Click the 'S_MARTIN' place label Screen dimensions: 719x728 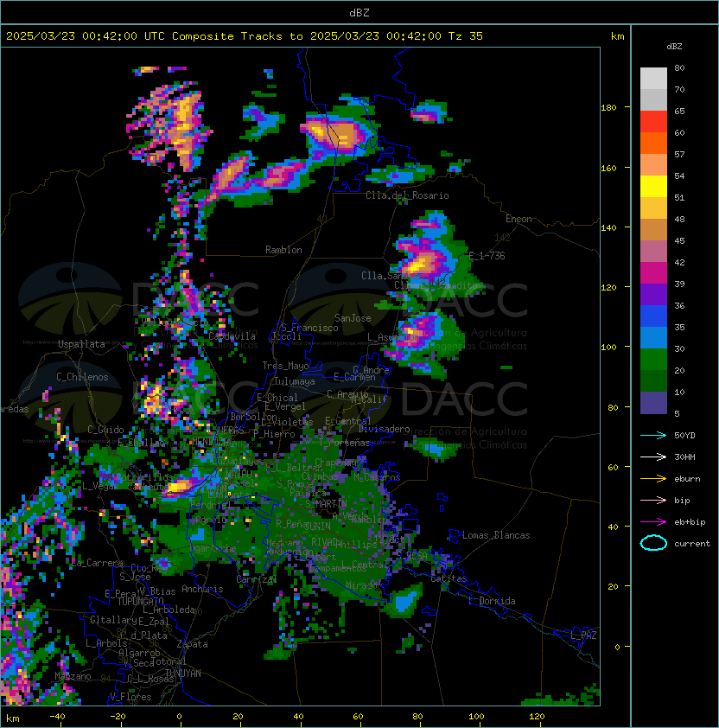point(326,504)
